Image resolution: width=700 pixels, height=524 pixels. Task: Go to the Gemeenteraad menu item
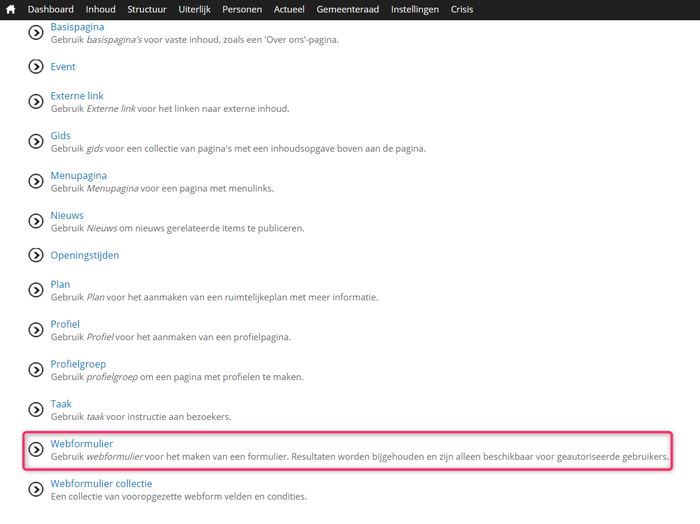click(348, 9)
